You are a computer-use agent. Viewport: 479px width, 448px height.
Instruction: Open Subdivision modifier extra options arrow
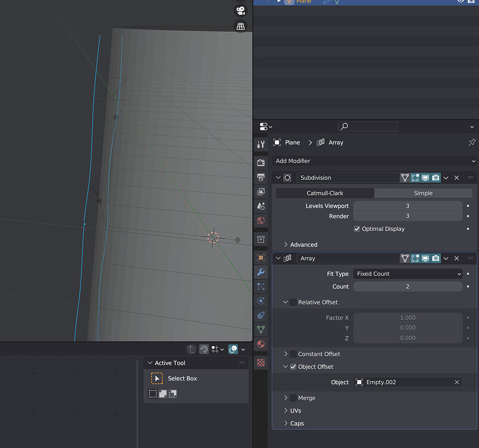tap(446, 177)
